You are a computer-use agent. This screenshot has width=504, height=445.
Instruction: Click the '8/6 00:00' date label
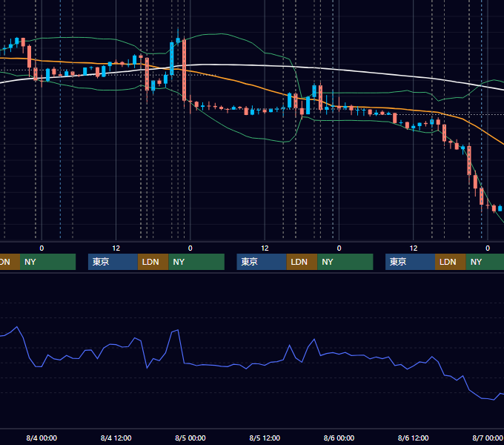[x=339, y=438]
